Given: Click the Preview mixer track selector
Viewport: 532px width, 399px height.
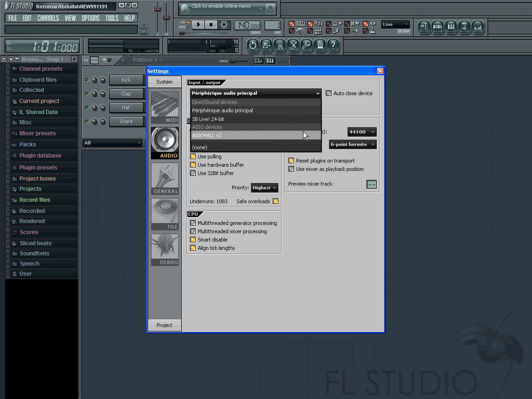Looking at the screenshot, I should (x=372, y=184).
